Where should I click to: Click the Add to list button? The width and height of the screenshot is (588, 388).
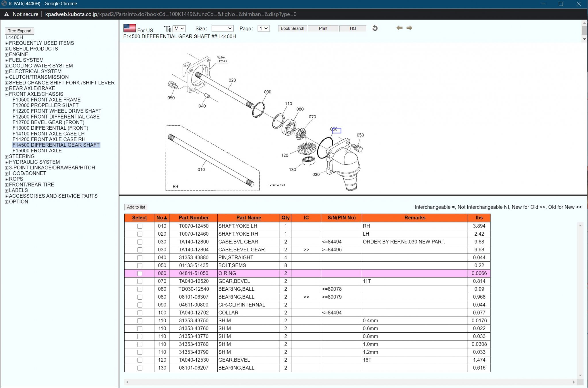tap(136, 207)
